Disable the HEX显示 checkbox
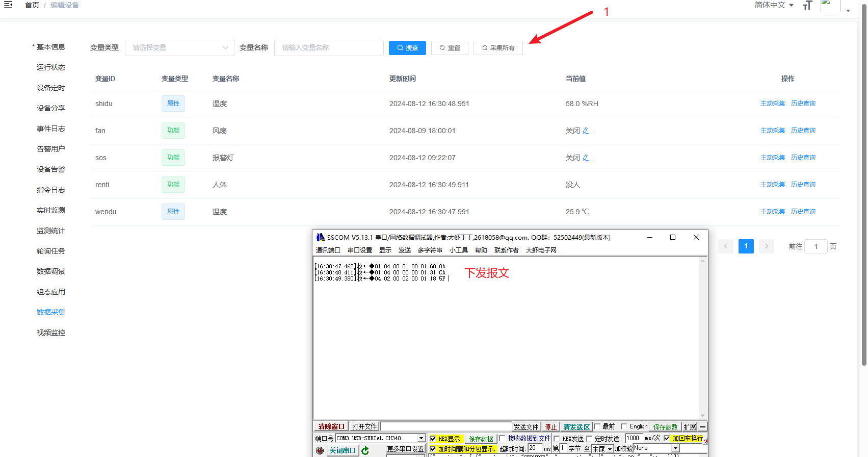 coord(433,439)
